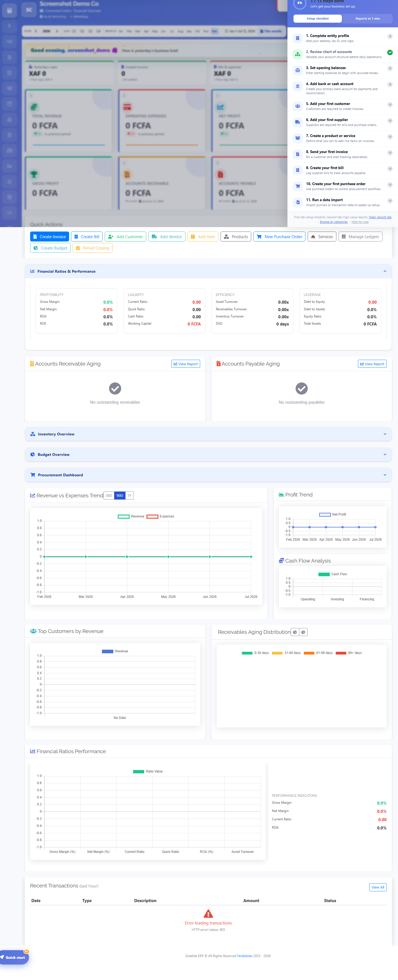Screen dimensions: 398x980
Task: Toggle the Ratio Value legend entry
Action: [x=148, y=771]
